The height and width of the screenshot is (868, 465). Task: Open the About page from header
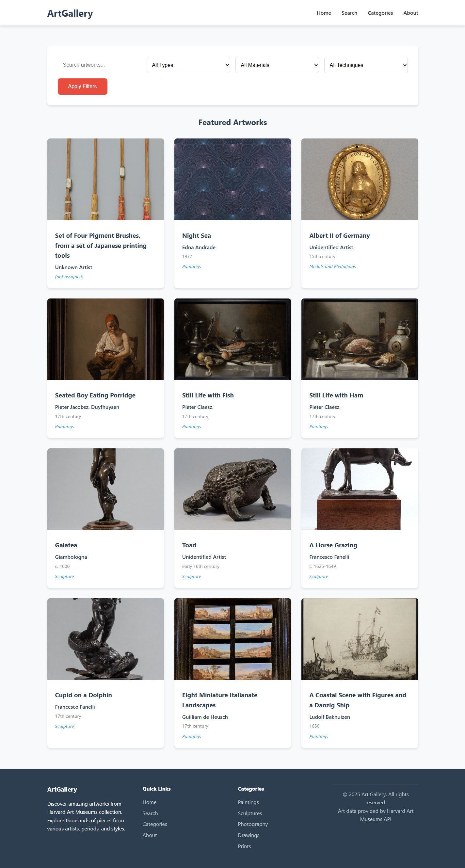[x=410, y=13]
